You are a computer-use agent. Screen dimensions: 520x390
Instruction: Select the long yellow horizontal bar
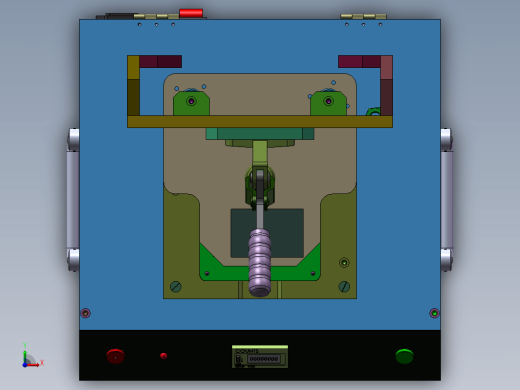point(260,122)
